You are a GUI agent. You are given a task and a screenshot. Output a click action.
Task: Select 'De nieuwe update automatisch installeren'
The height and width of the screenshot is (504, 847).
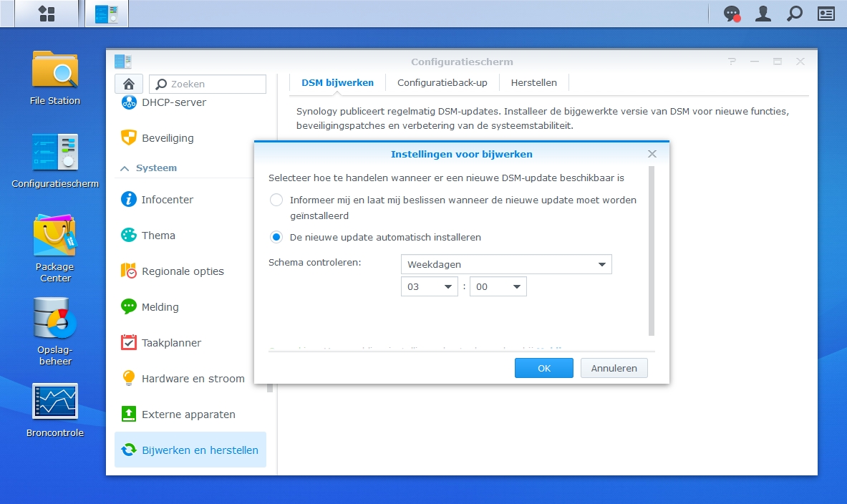click(276, 238)
